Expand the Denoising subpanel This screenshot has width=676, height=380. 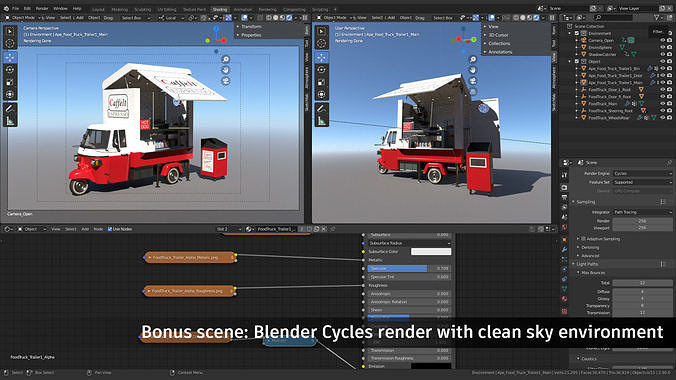click(x=589, y=248)
